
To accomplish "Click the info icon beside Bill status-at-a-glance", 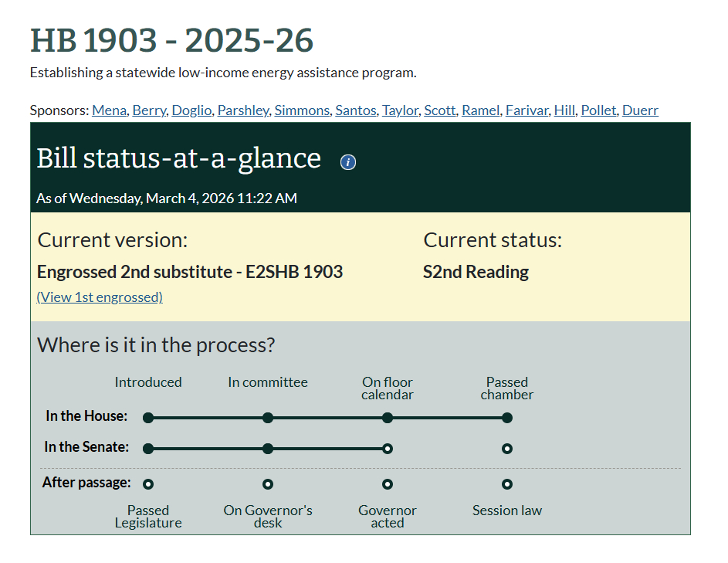I will click(348, 162).
